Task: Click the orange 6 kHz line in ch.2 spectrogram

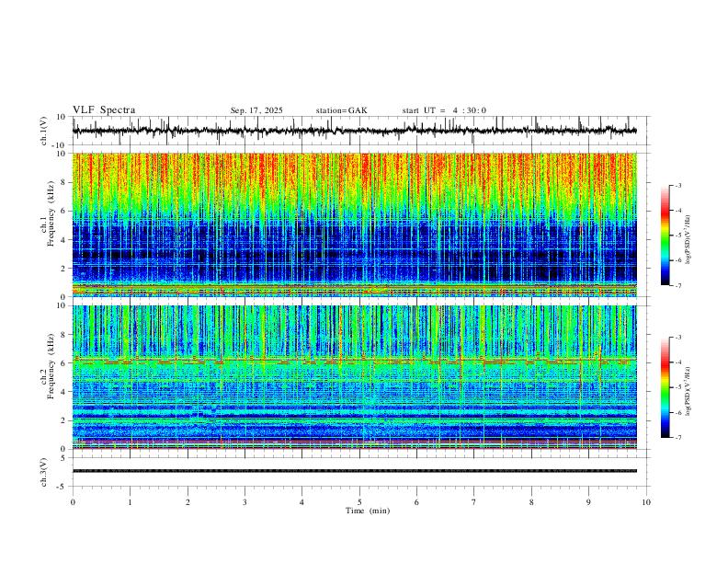Action: point(354,361)
